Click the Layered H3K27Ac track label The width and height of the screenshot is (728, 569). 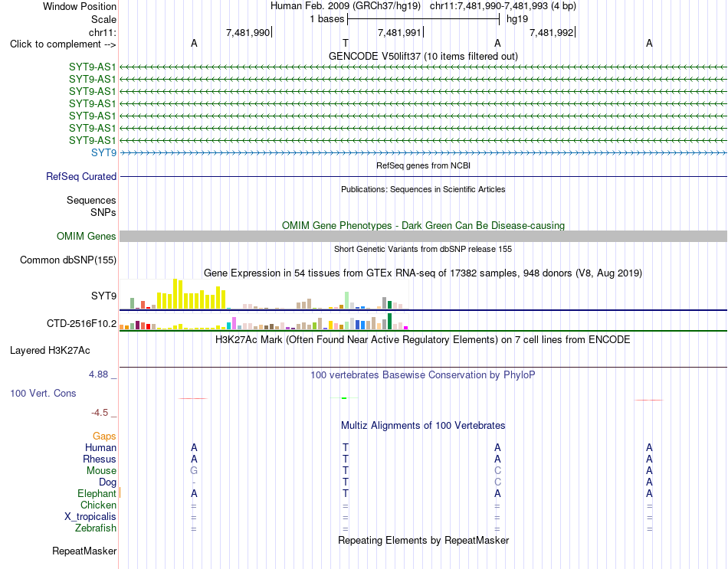[50, 351]
